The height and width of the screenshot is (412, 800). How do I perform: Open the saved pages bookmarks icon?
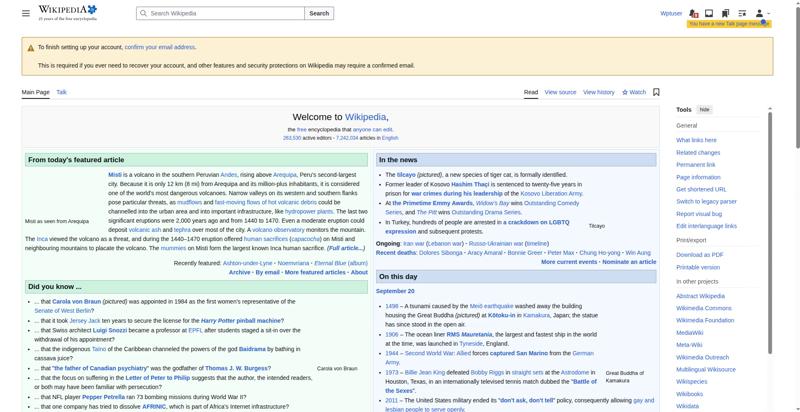[726, 13]
